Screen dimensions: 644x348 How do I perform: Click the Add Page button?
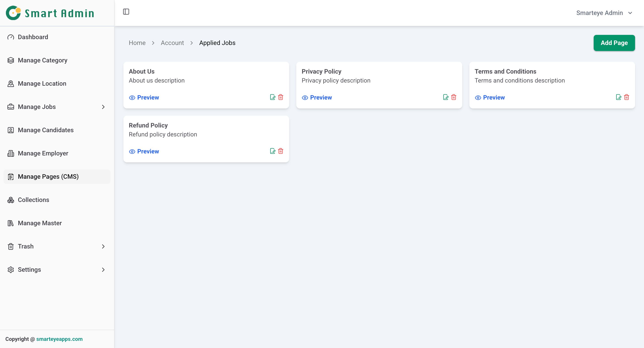[614, 43]
